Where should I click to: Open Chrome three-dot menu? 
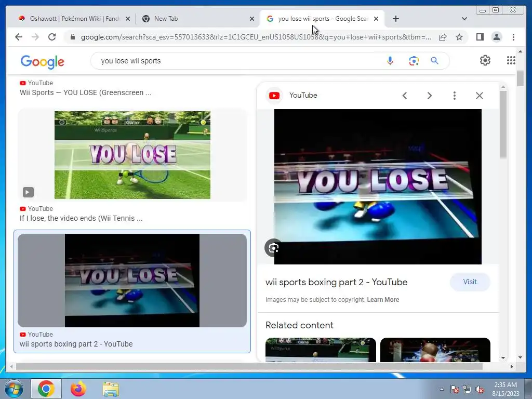coord(513,37)
